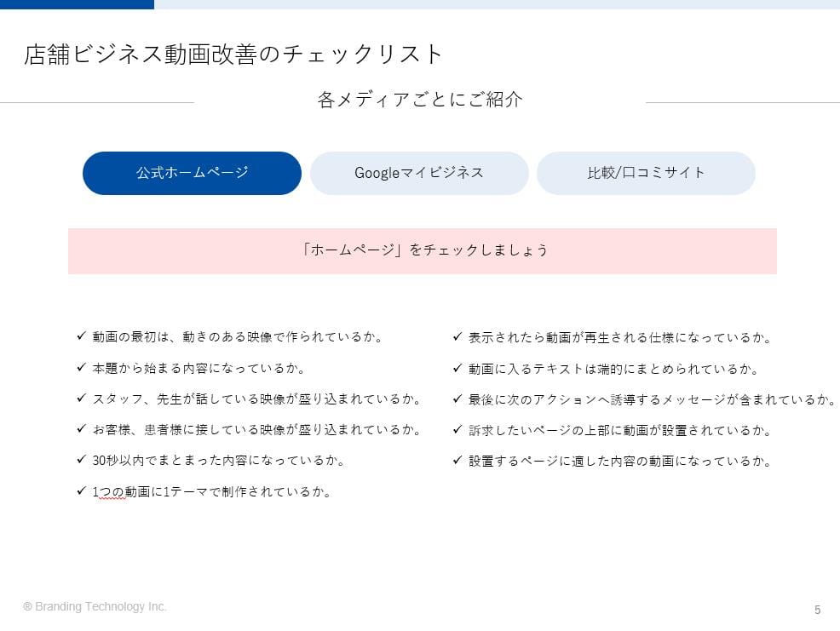This screenshot has height=631, width=840.
Task: Click the checkmark beside 最後に次のアクションへ誘導
Action: (457, 399)
